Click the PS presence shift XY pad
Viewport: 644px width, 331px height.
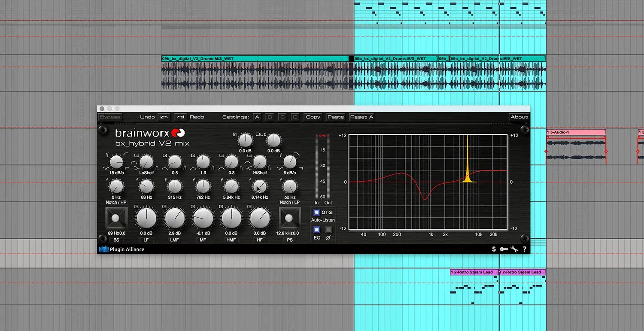point(289,218)
